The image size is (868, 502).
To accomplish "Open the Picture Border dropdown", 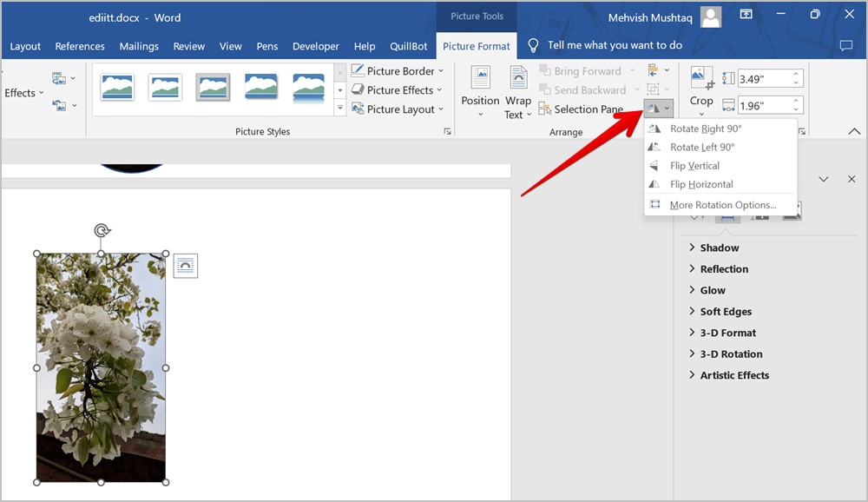I will [398, 71].
